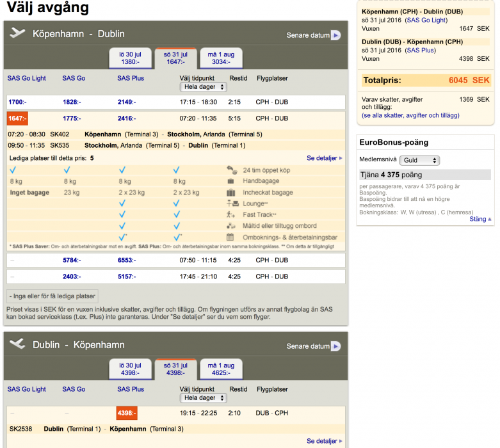
Task: Click Se detaljer for the outbound flight
Action: (325, 157)
